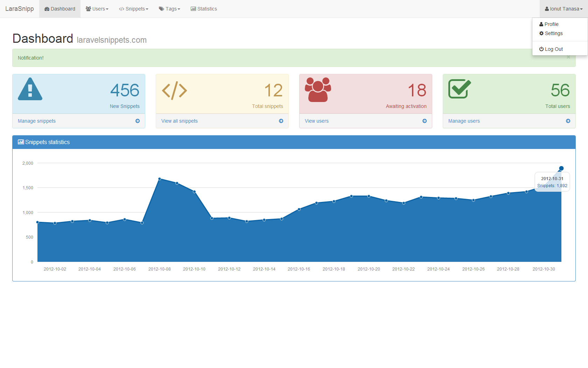This screenshot has height=368, width=588.
Task: Toggle the Ionut Tanasa user dropdown
Action: click(564, 9)
